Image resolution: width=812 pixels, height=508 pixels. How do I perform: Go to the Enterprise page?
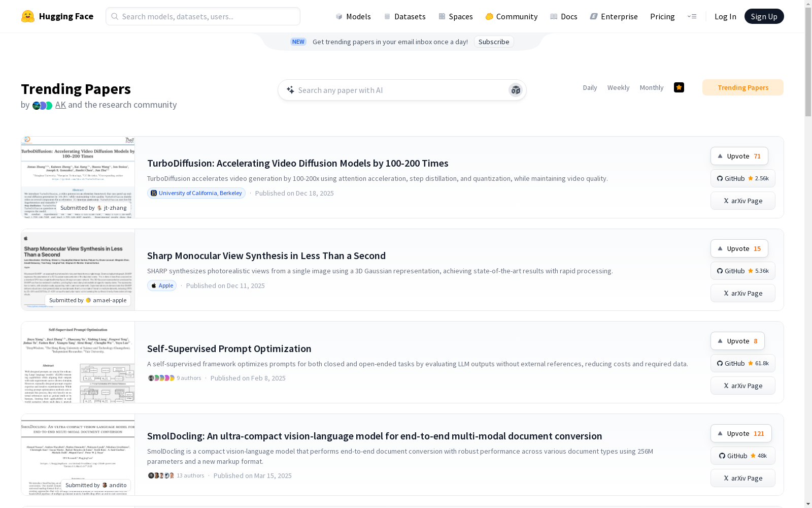[614, 16]
